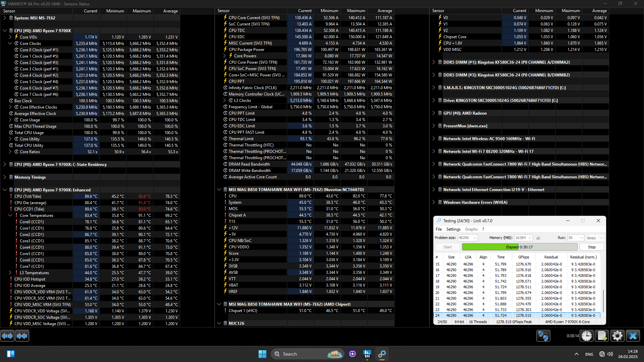Expand the Memory Timings sensor group

[x=5, y=177]
